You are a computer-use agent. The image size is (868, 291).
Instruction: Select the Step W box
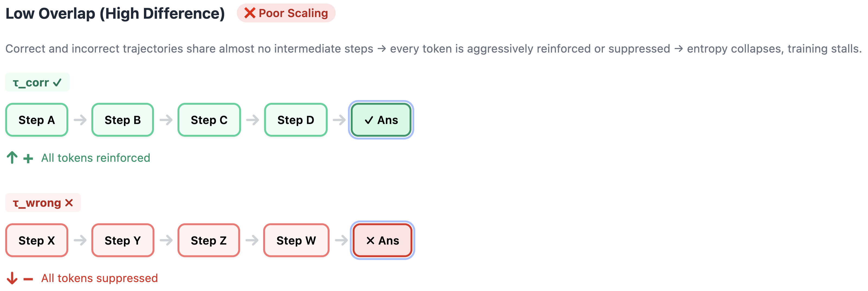pos(296,240)
